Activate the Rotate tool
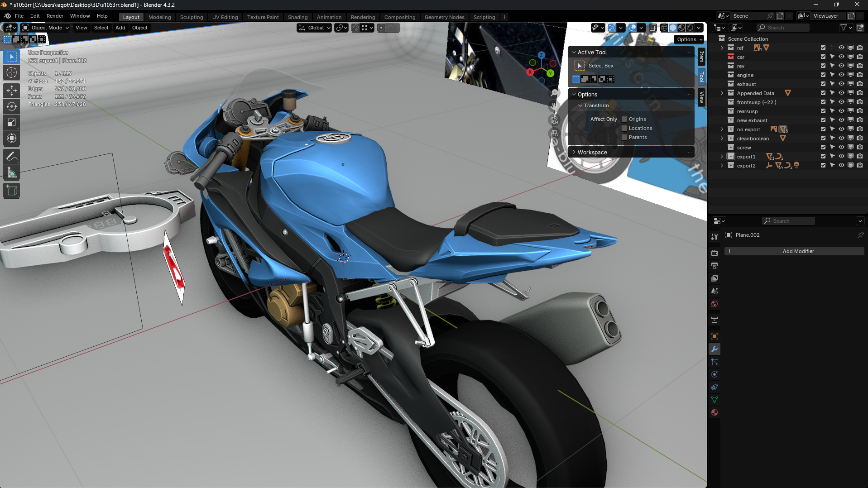 tap(12, 106)
